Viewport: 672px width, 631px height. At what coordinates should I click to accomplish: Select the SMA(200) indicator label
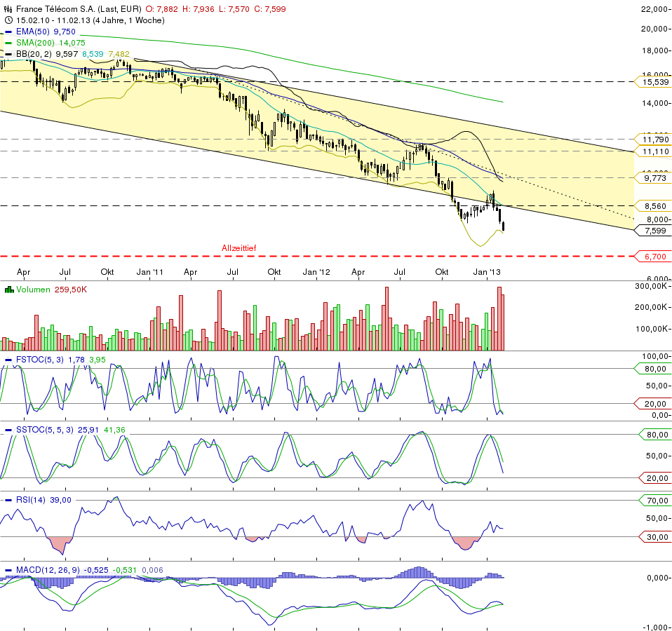36,43
